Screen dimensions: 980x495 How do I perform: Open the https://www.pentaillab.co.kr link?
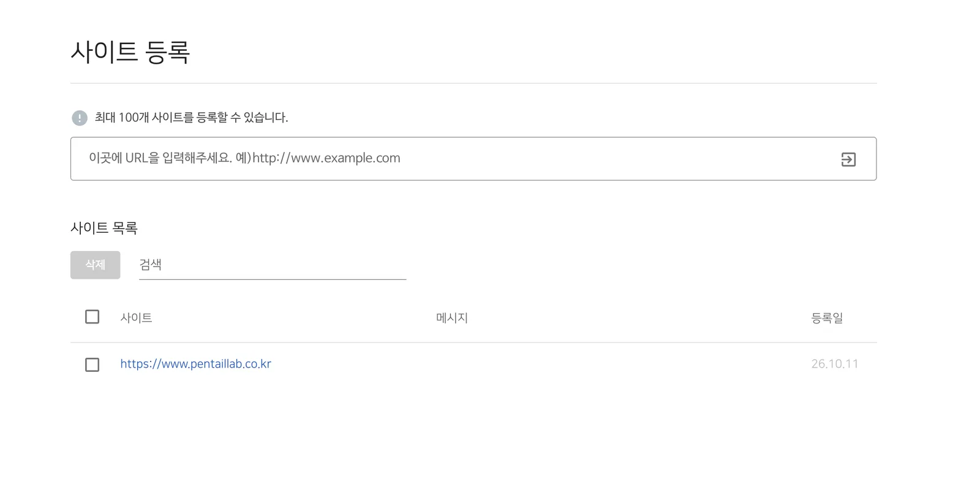pyautogui.click(x=195, y=364)
